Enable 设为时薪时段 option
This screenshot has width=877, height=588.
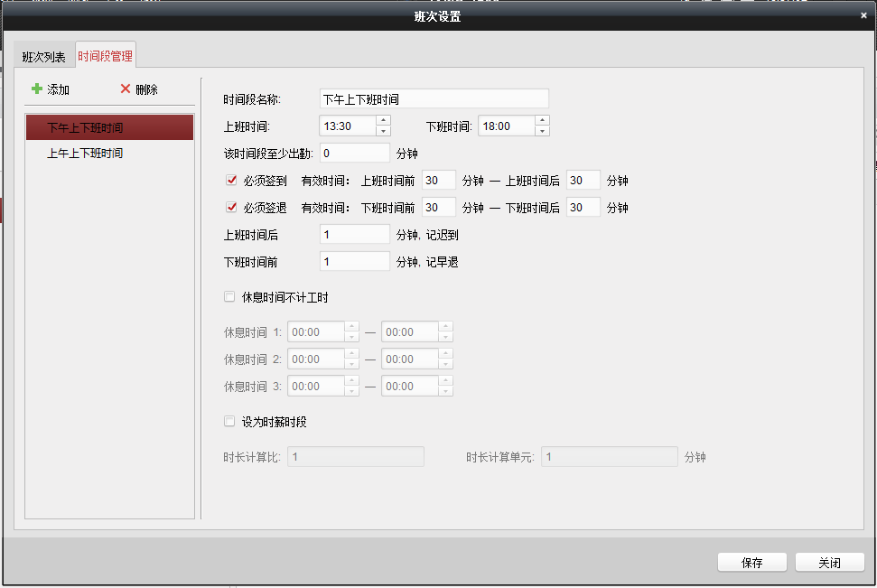229,419
